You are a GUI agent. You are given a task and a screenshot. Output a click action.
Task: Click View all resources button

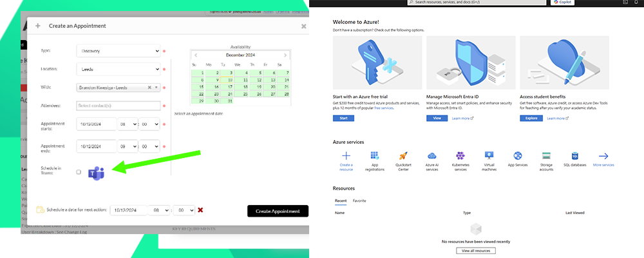(x=477, y=250)
